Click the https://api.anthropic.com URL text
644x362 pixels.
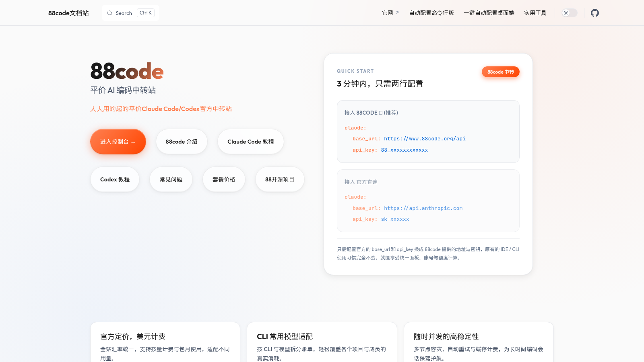click(423, 208)
